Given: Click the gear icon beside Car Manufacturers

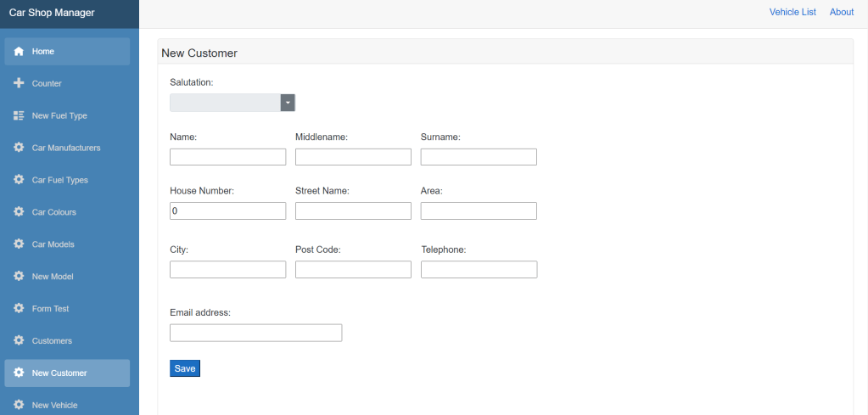Looking at the screenshot, I should coord(19,148).
